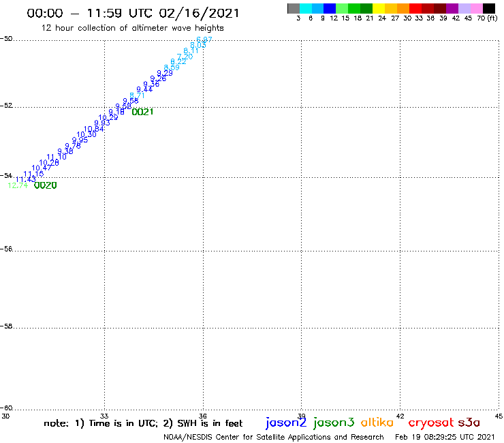Click the longitude label 36
Screen dimensions: 504x443
coord(203,416)
